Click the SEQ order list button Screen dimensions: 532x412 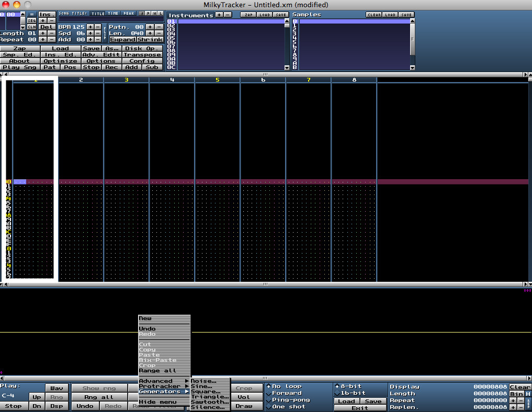coord(31,20)
